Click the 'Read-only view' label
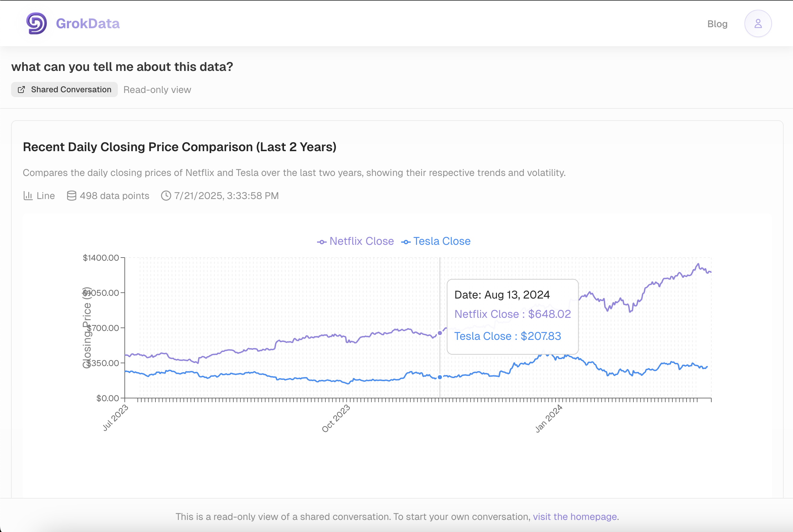Image resolution: width=793 pixels, height=532 pixels. [x=157, y=90]
